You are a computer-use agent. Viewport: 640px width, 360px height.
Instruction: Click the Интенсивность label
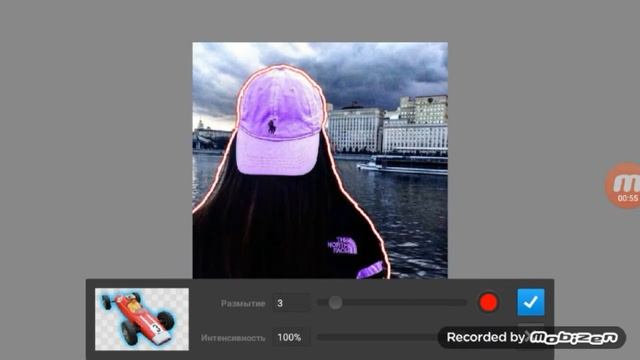[233, 338]
